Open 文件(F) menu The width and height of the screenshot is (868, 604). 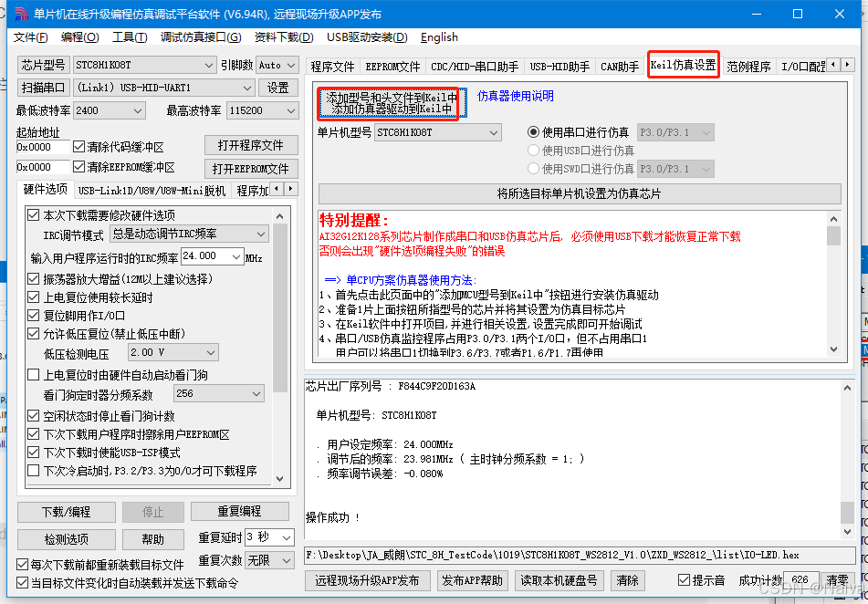coord(30,37)
